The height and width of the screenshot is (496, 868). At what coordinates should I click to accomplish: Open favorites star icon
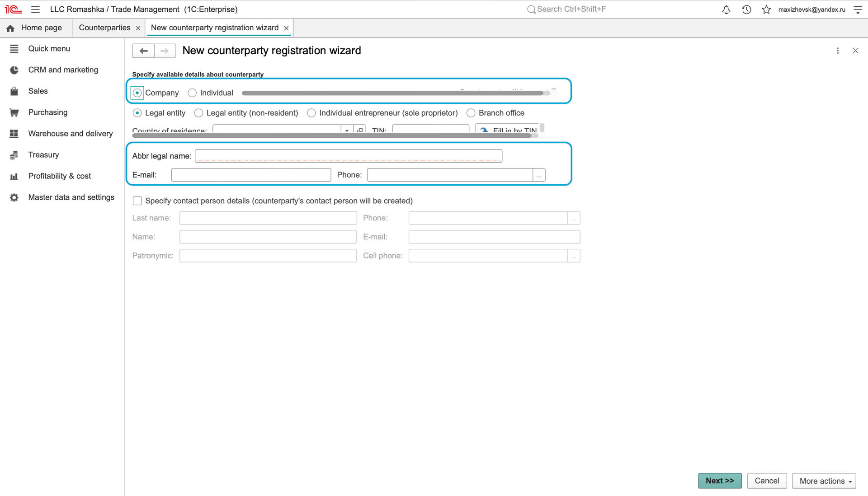766,9
